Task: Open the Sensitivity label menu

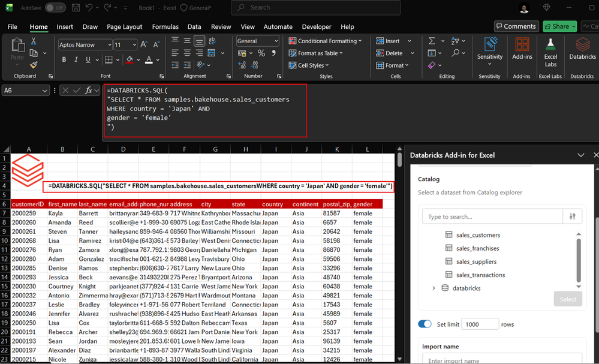Action: click(490, 51)
